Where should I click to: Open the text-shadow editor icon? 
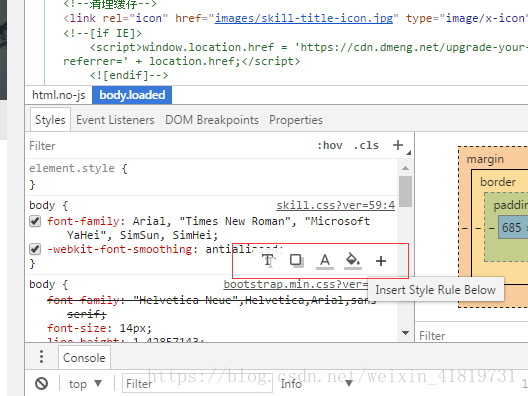click(269, 261)
